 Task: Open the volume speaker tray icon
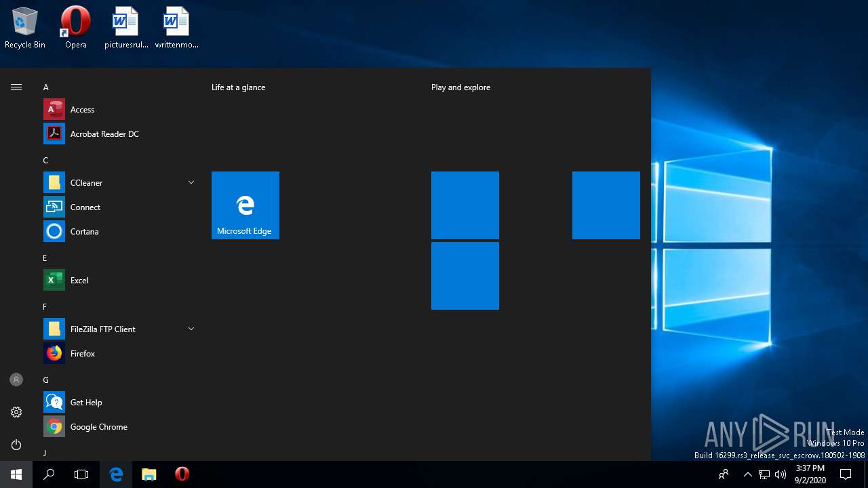click(x=781, y=474)
